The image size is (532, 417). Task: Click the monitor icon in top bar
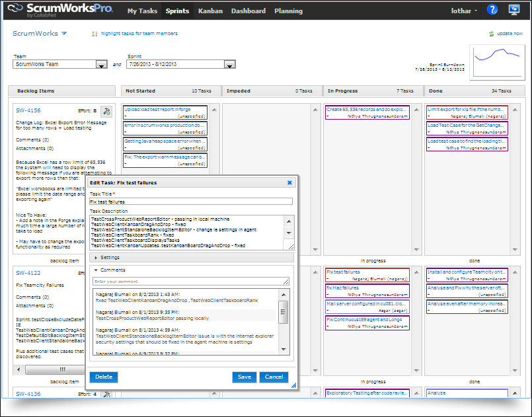tap(513, 10)
